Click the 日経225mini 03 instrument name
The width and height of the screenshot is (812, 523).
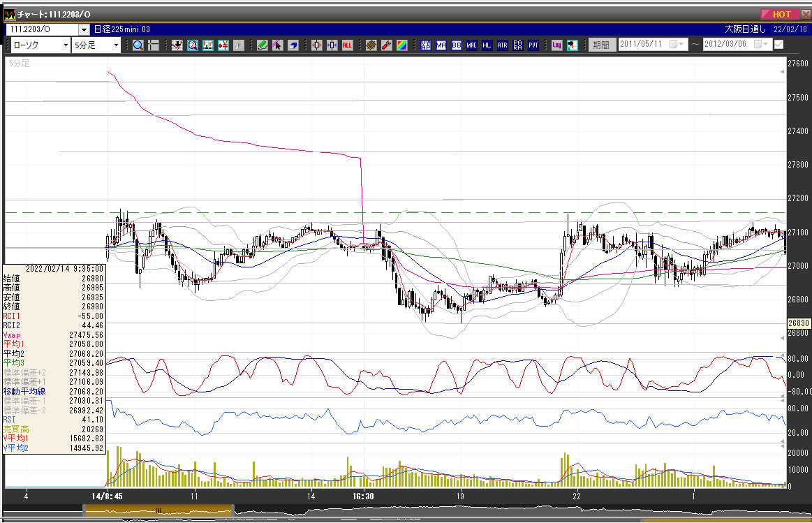pyautogui.click(x=121, y=29)
